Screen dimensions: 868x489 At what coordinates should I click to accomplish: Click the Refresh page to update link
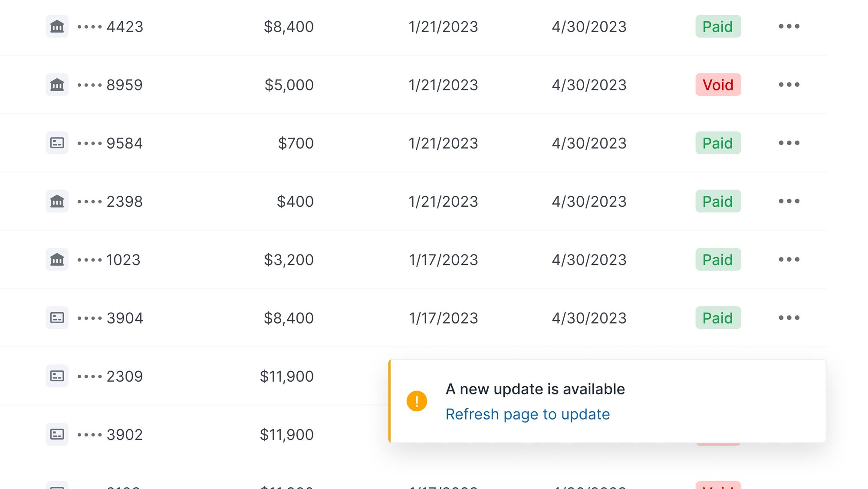tap(528, 414)
